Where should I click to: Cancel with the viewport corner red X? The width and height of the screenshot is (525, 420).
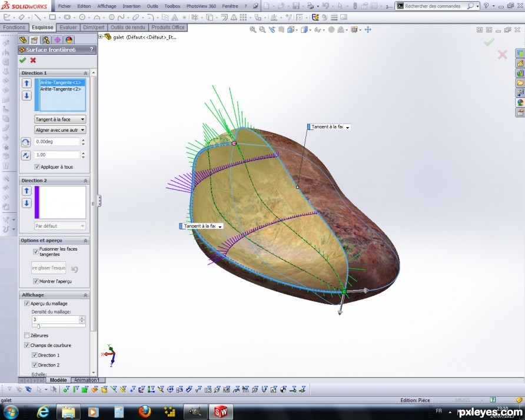502,55
